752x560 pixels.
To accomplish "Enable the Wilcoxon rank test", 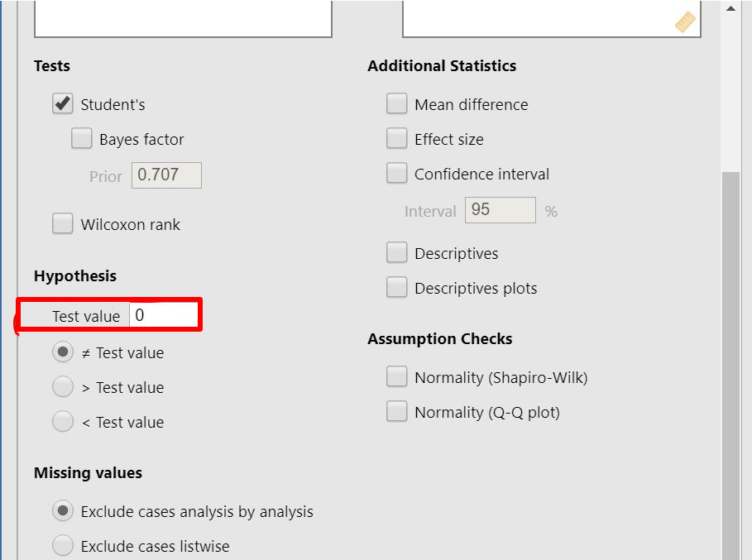I will click(63, 224).
